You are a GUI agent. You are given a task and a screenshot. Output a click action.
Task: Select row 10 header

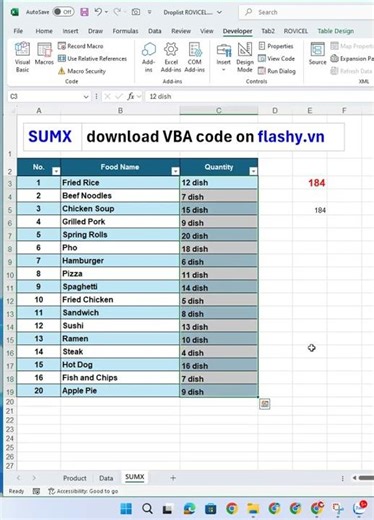(x=10, y=275)
